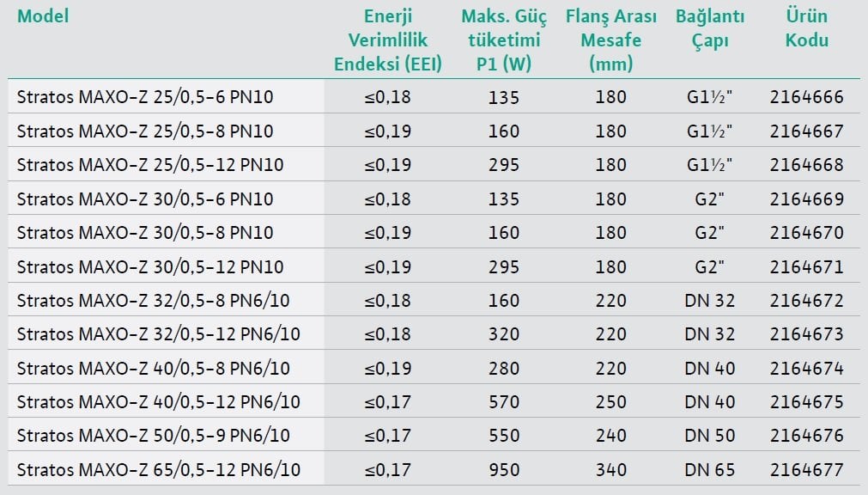Screen dimensions: 868x495
Task: Click the Model column header
Action: (x=43, y=16)
